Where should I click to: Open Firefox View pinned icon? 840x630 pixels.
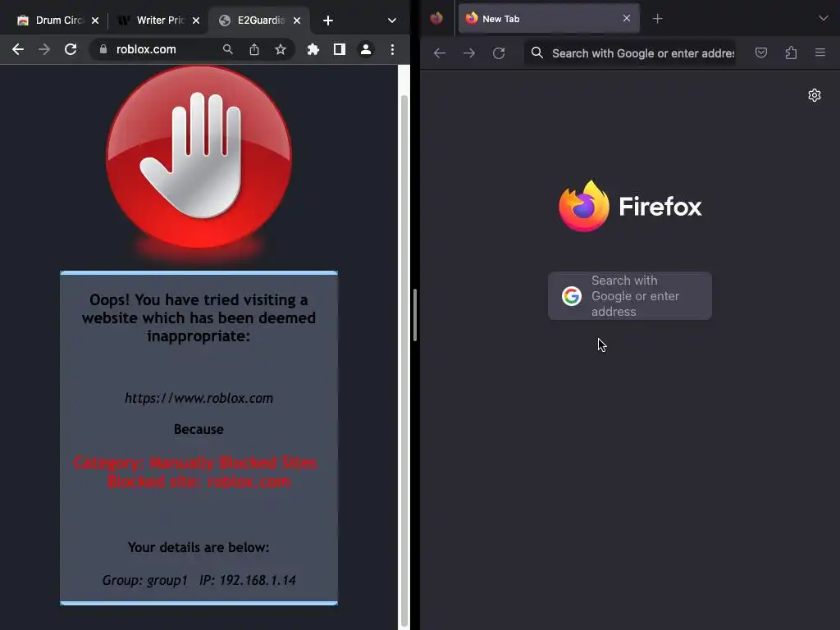pyautogui.click(x=436, y=18)
